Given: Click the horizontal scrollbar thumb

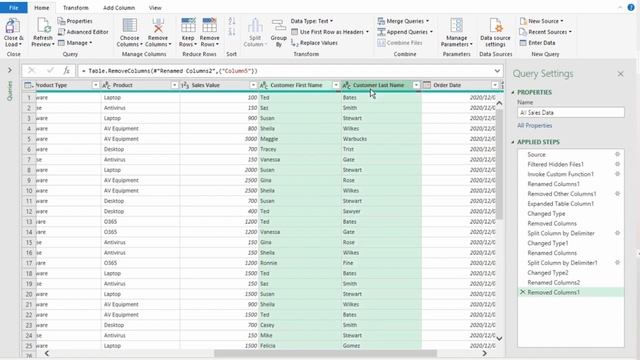Looking at the screenshot, I should pyautogui.click(x=325, y=353).
